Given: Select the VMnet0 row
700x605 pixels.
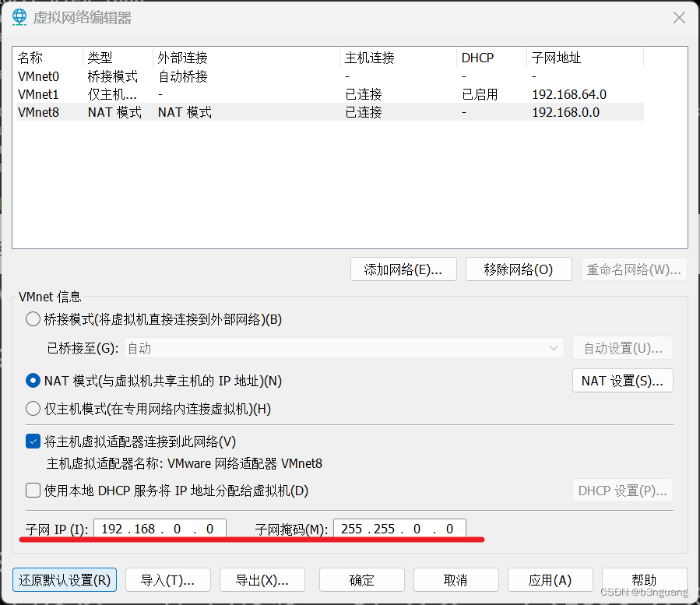Looking at the screenshot, I should click(330, 76).
